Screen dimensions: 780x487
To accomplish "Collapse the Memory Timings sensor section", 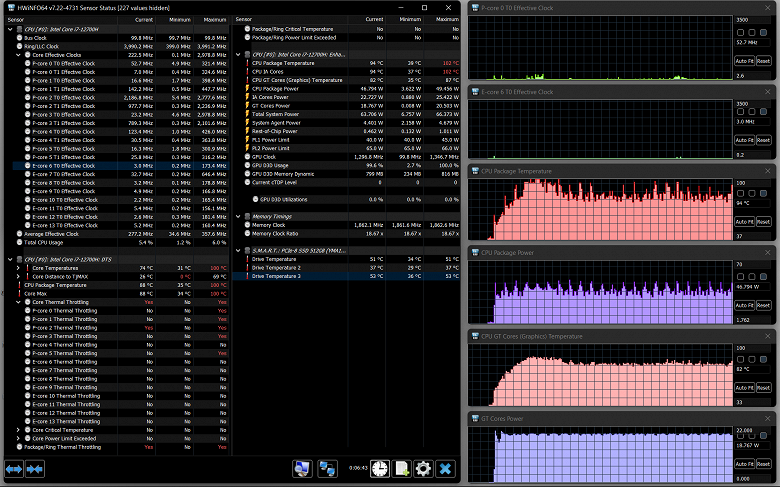I will (x=238, y=216).
